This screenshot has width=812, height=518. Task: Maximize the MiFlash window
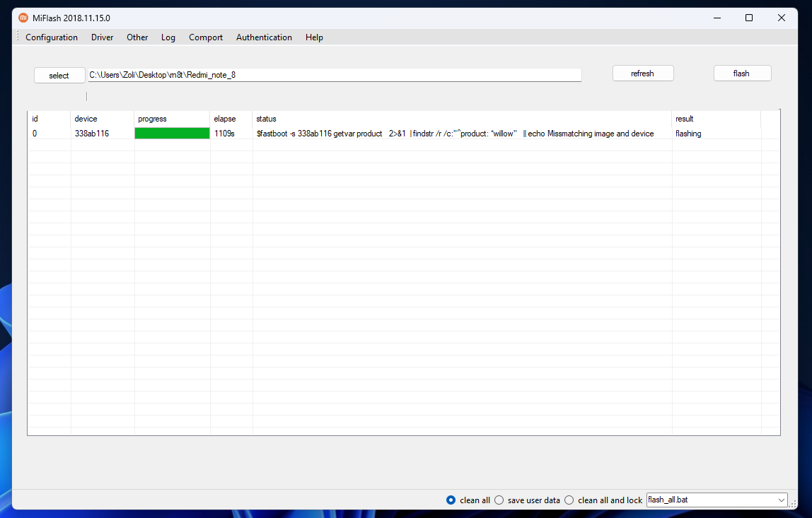[x=749, y=18]
